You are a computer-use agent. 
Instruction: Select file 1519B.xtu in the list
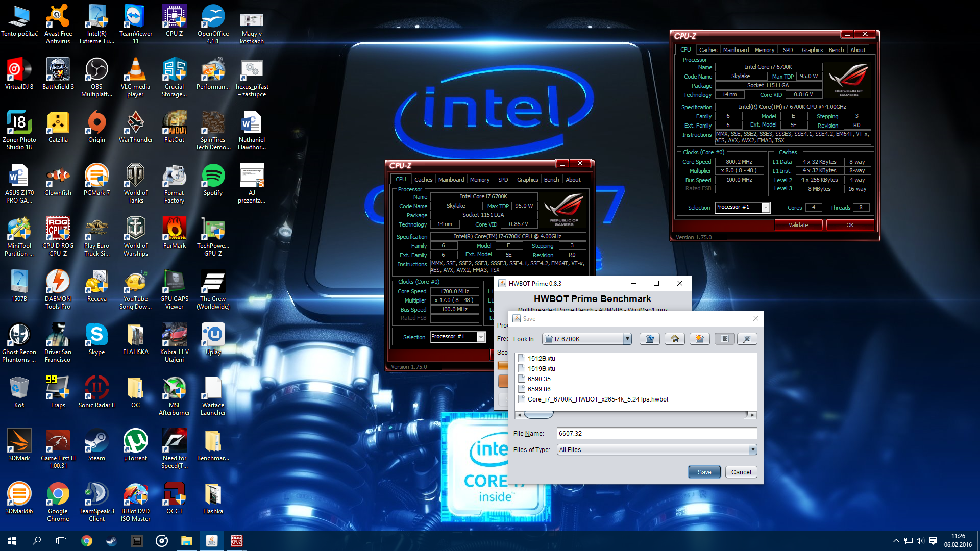537,368
